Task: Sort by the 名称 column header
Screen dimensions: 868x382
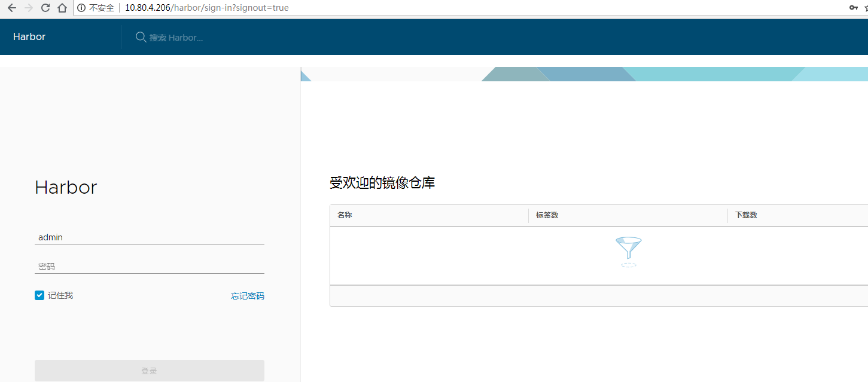Action: pos(345,215)
